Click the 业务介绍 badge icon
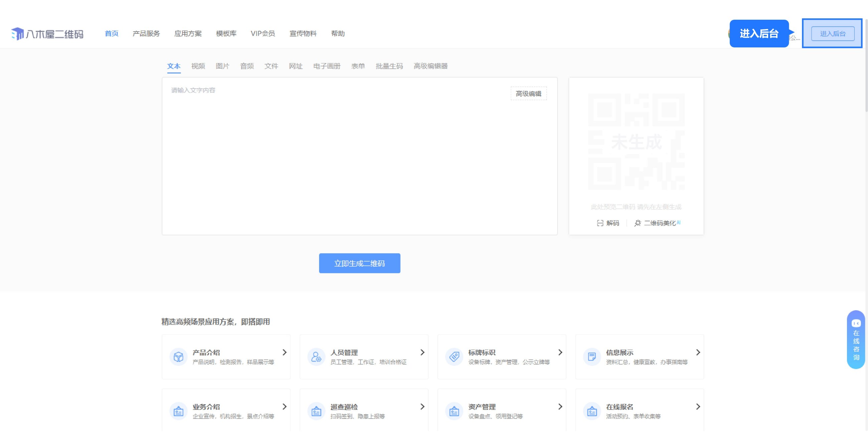Image resolution: width=868 pixels, height=447 pixels. coord(178,411)
